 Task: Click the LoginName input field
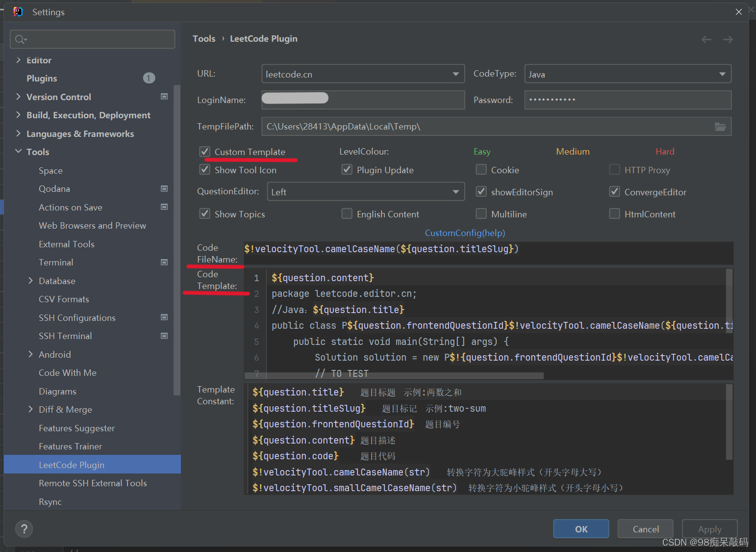point(363,100)
